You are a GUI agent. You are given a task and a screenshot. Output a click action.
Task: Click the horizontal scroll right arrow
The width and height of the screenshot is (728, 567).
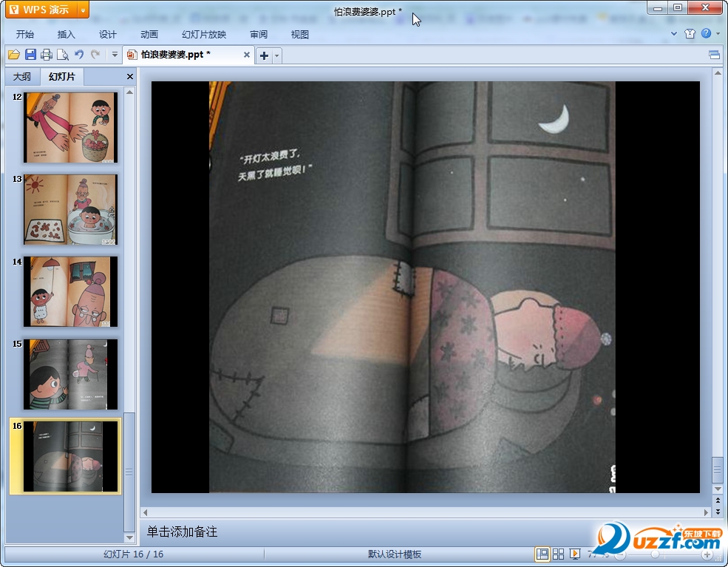(706, 512)
